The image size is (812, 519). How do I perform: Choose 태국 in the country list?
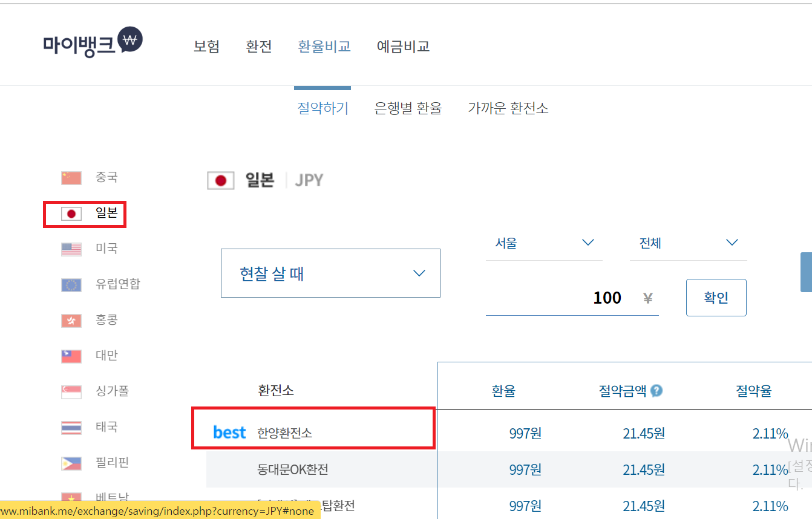point(106,427)
